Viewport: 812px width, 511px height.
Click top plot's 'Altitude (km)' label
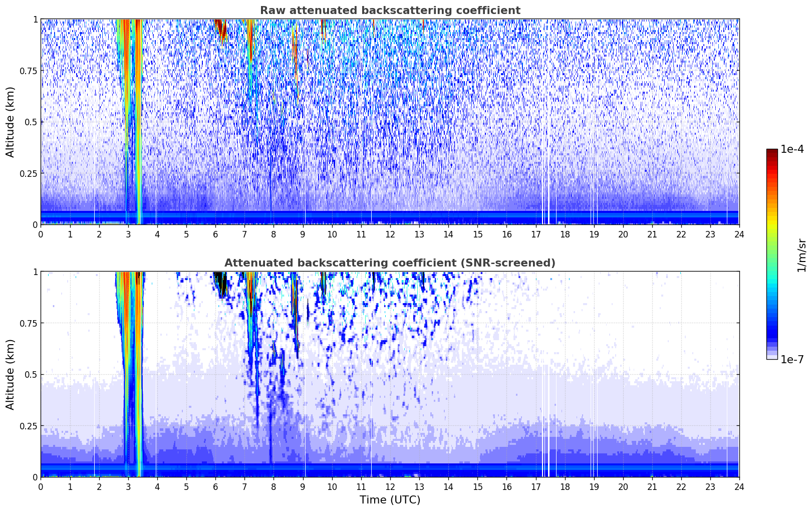tap(10, 122)
